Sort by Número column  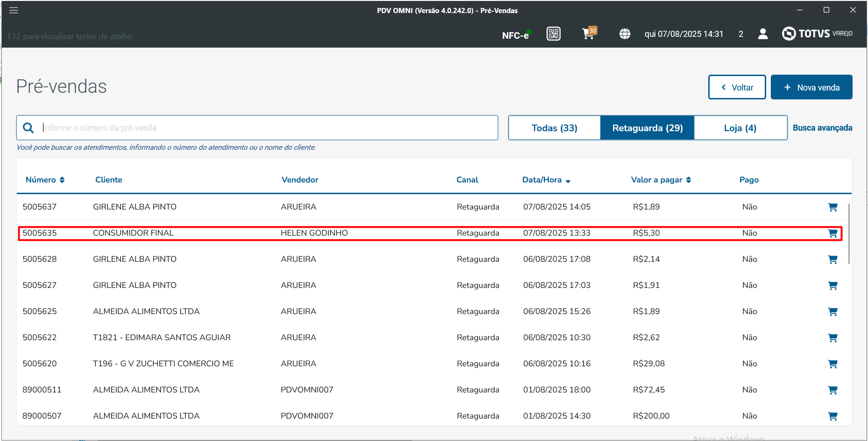tap(45, 180)
